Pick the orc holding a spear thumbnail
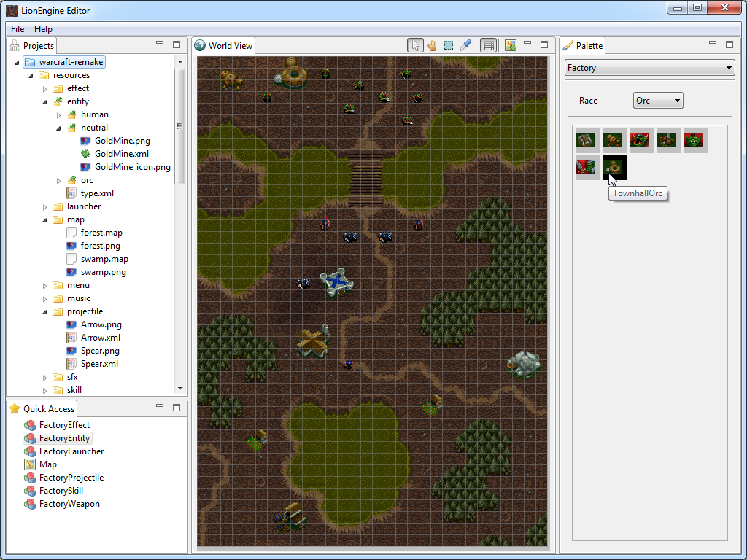This screenshot has height=560, width=747. click(x=587, y=168)
